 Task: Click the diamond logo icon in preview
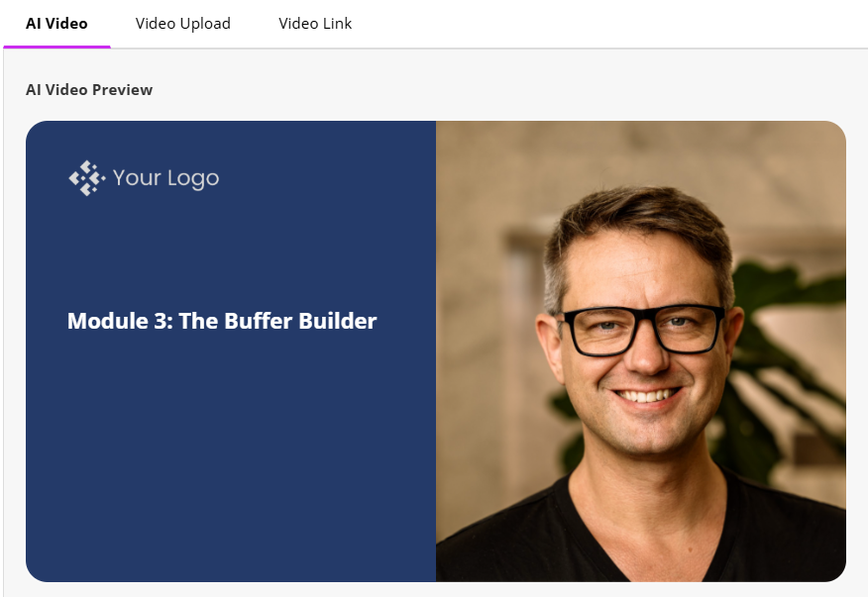(87, 178)
